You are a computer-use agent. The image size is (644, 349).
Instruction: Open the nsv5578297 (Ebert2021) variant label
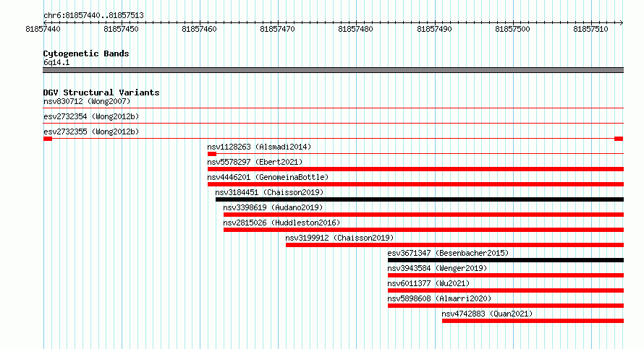[255, 162]
